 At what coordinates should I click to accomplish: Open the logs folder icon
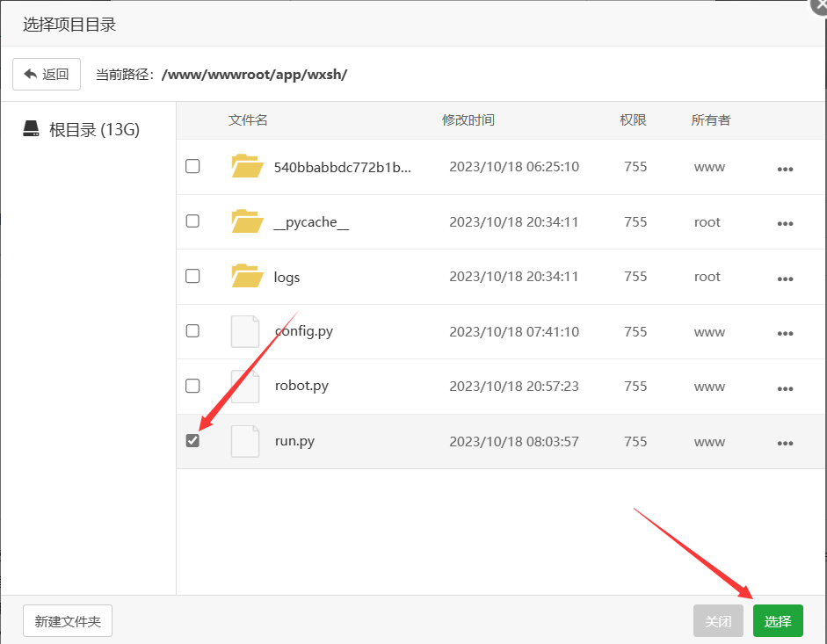pos(247,276)
